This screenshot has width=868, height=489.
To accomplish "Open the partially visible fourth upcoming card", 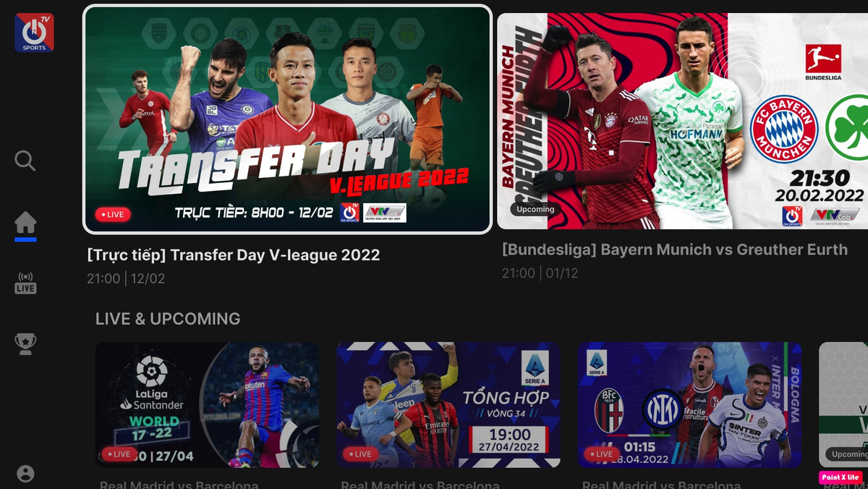I will click(843, 405).
